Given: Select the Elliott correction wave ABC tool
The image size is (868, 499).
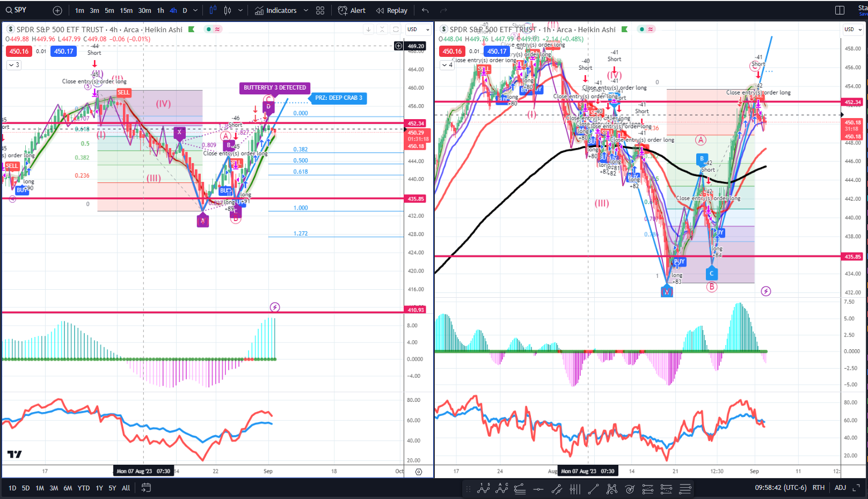Looking at the screenshot, I should 502,489.
